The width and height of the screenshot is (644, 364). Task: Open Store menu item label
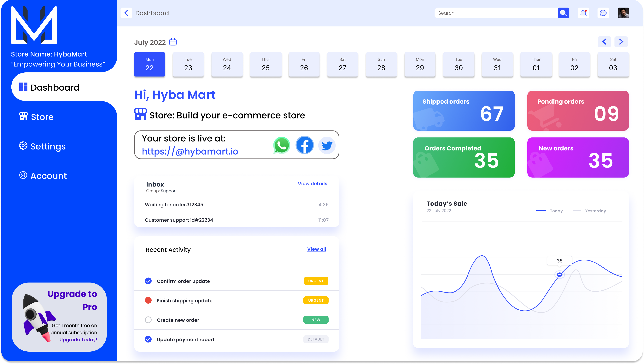(42, 117)
